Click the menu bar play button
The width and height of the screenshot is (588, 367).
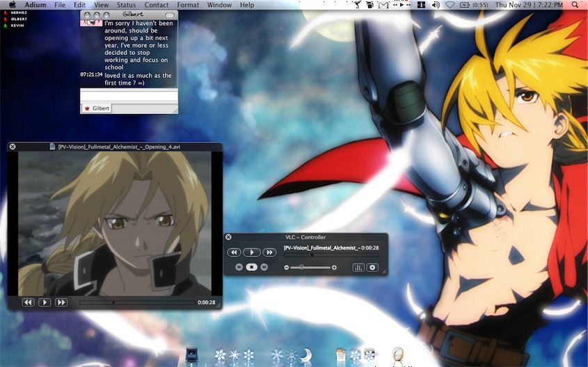coord(402,5)
